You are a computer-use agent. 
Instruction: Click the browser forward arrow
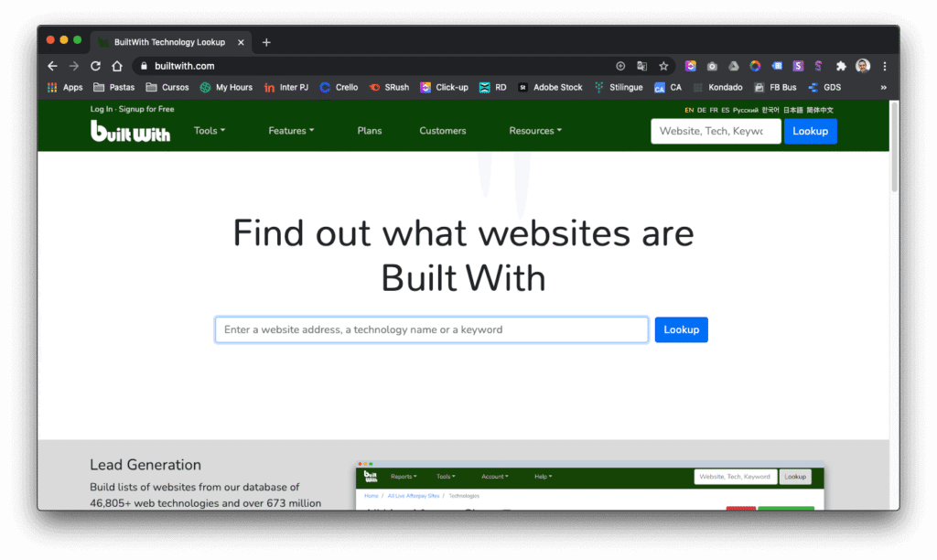73,66
